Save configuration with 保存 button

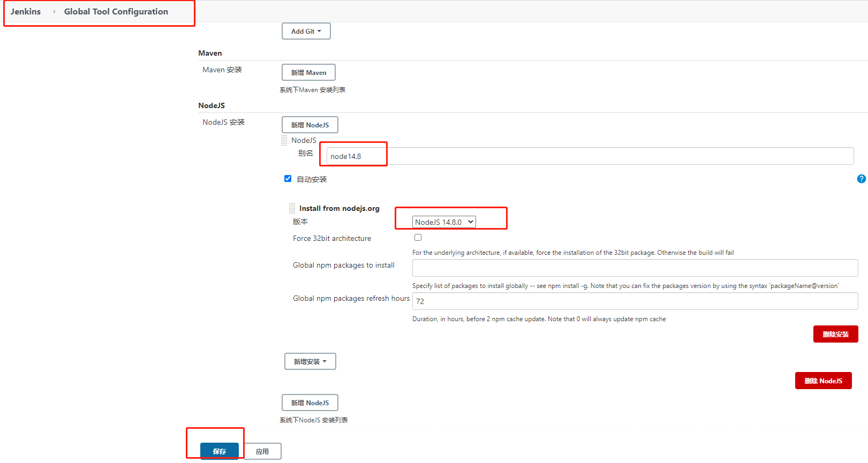(220, 451)
